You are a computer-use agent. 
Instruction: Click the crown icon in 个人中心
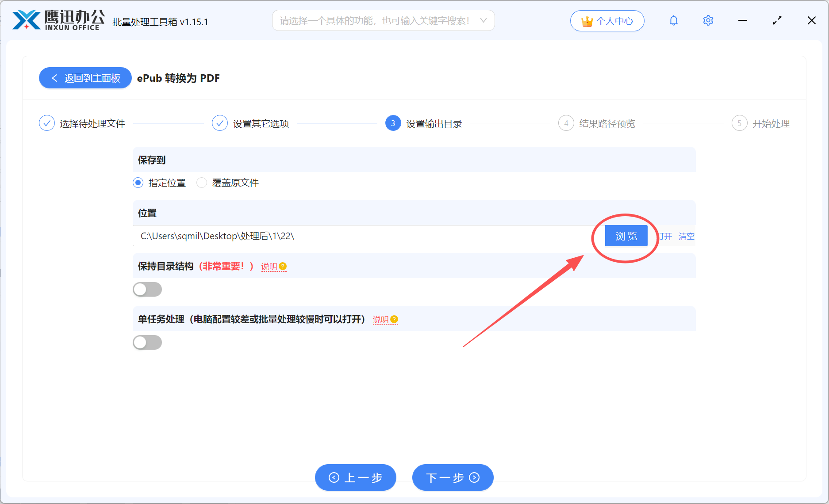tap(587, 21)
